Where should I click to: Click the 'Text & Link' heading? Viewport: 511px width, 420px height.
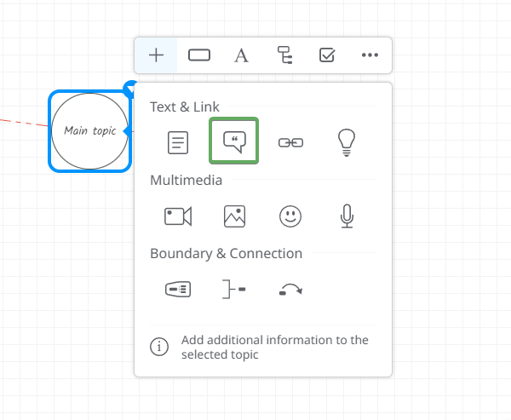click(185, 106)
